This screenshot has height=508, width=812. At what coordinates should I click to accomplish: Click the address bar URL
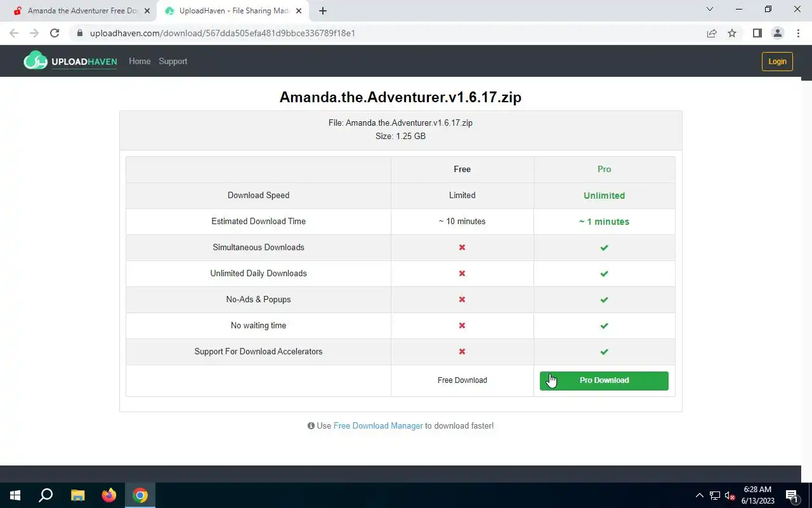pyautogui.click(x=223, y=33)
